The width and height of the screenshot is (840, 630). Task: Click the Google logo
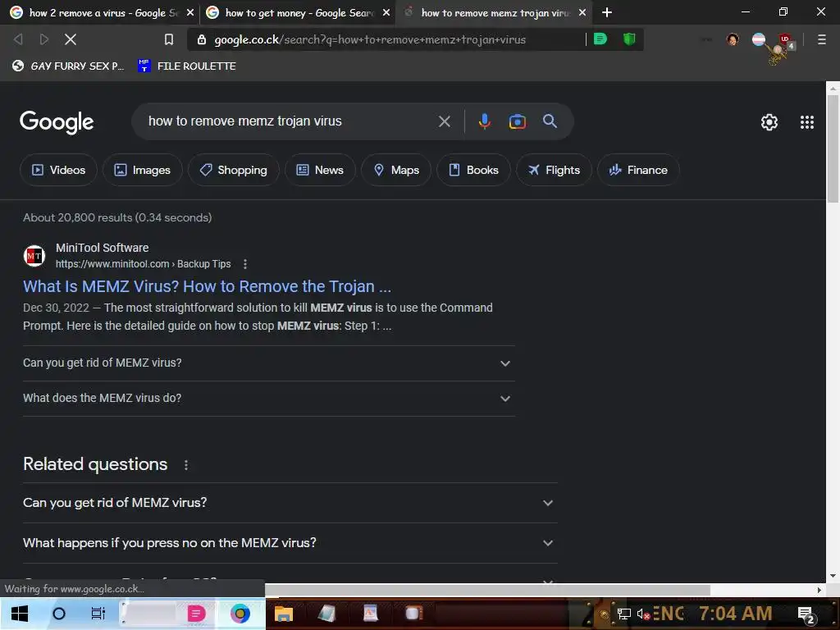coord(57,122)
